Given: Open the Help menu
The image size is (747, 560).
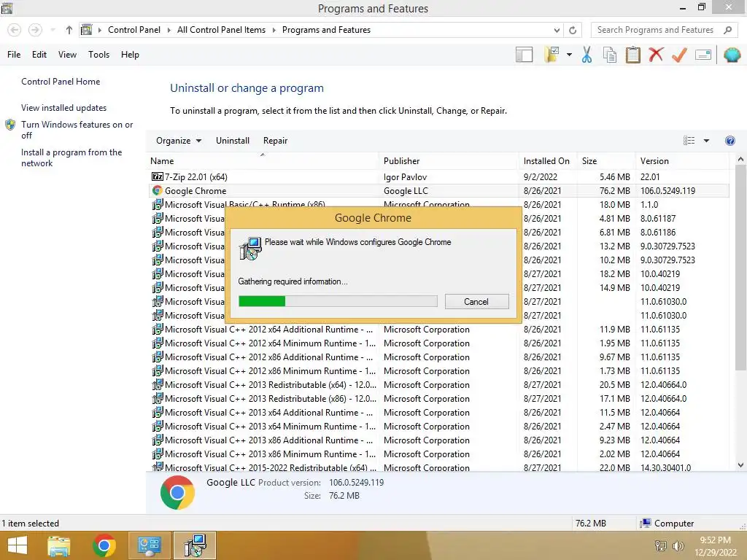Looking at the screenshot, I should (x=130, y=55).
